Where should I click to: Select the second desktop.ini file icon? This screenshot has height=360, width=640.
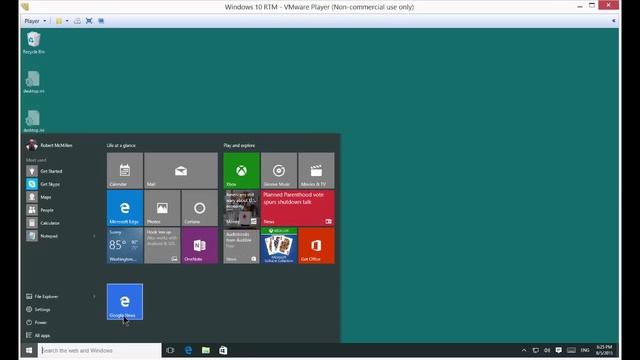click(x=33, y=121)
